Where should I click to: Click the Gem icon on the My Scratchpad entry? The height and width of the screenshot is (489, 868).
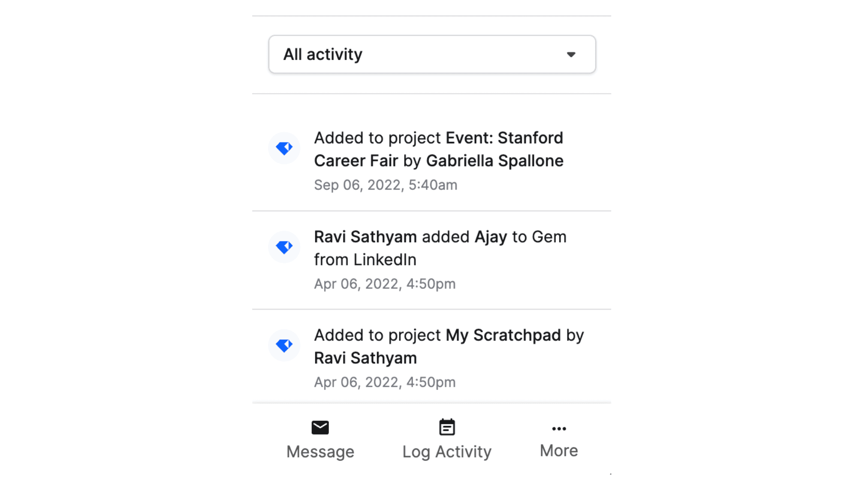pyautogui.click(x=283, y=345)
